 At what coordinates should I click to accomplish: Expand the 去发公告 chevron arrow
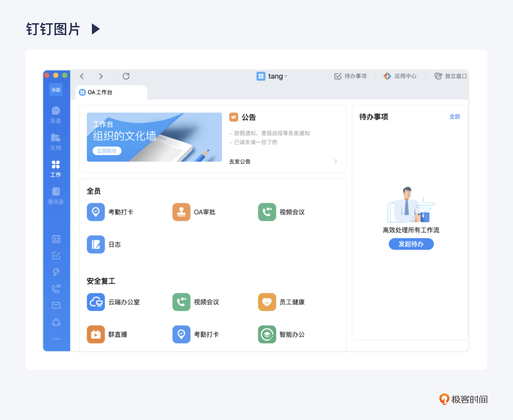[x=336, y=161]
